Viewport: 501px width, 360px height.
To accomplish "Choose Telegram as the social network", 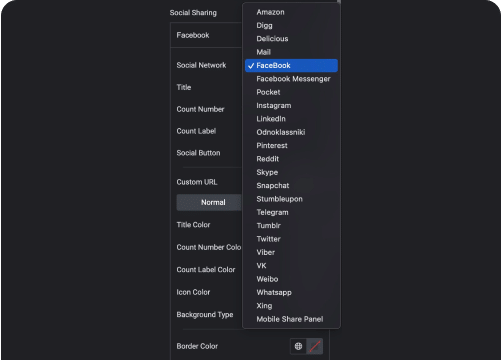I will pos(291,212).
